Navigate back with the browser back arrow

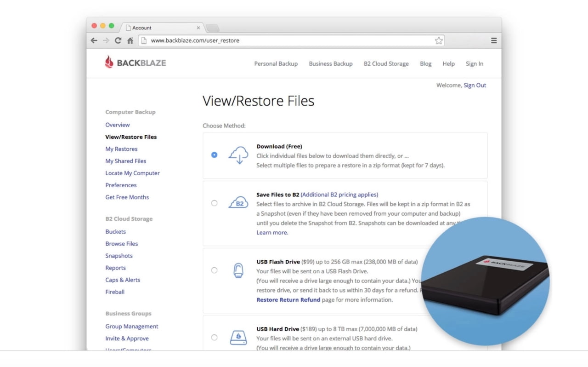94,40
